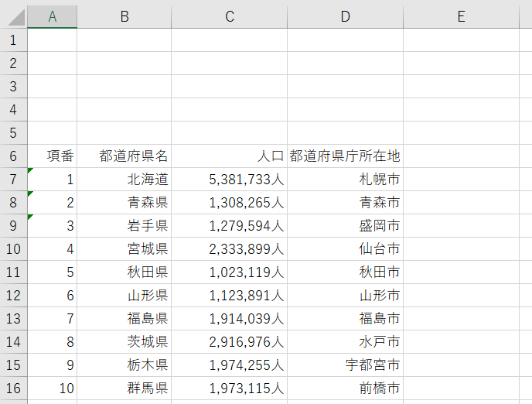The height and width of the screenshot is (404, 532).
Task: Select the cell with 2,916,976人
Action: [230, 341]
